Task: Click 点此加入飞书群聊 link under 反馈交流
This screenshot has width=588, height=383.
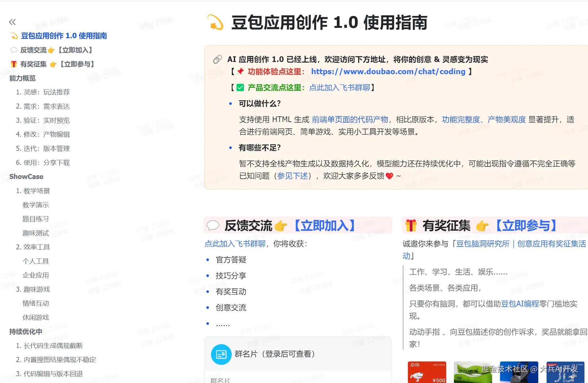Action: pos(235,244)
